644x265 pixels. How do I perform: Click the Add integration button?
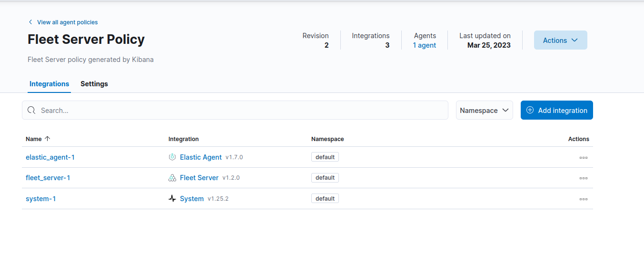[557, 110]
